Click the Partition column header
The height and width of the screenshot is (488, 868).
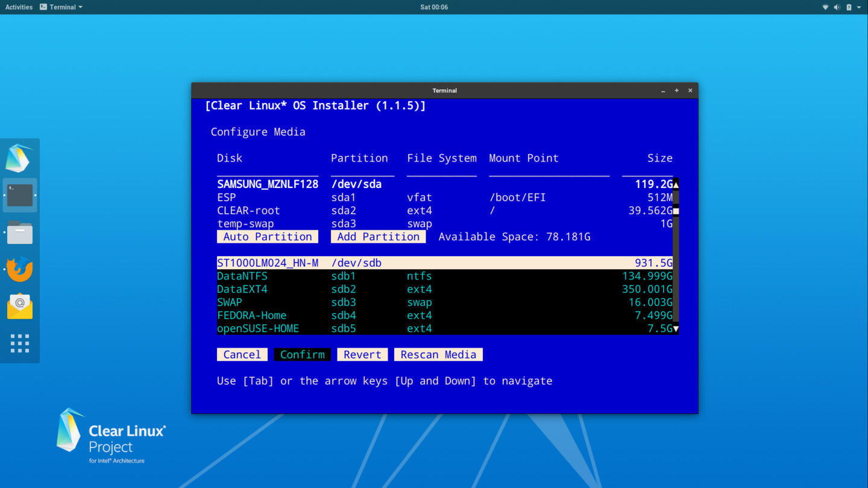[x=359, y=158]
